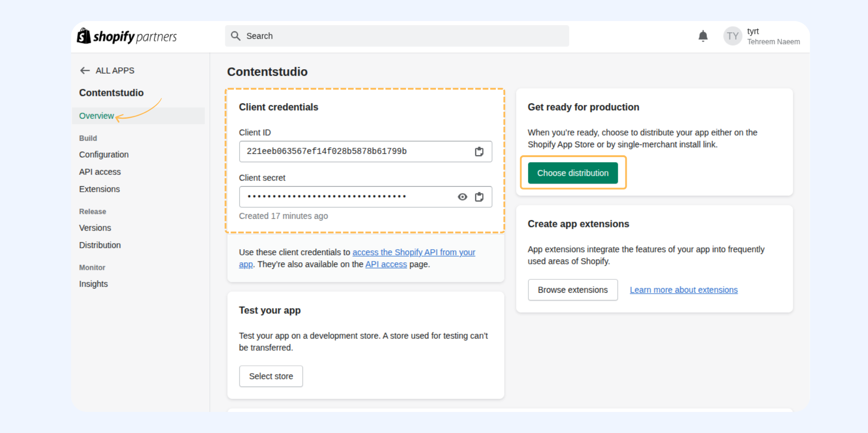Click the Shopify Partners logo
This screenshot has width=868, height=433.
click(x=127, y=36)
